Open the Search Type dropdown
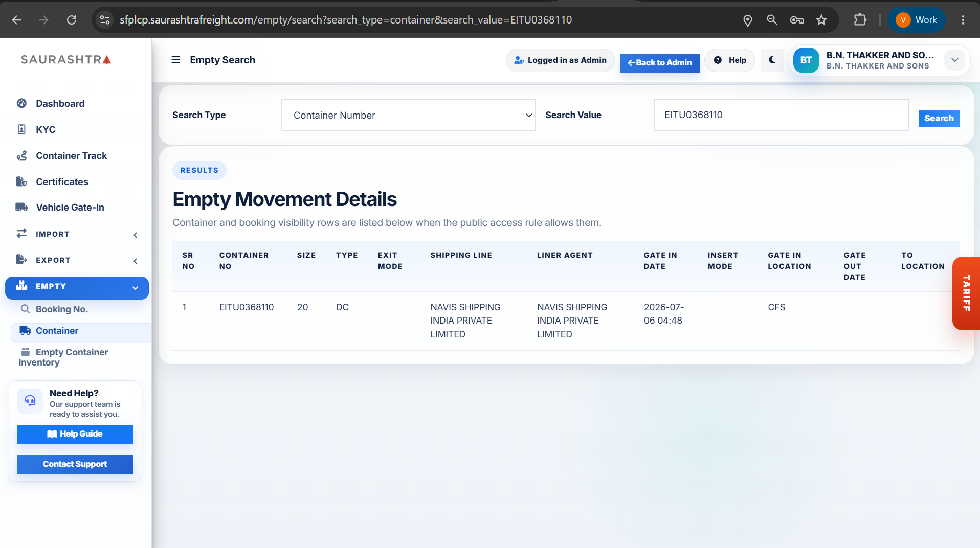Image resolution: width=980 pixels, height=548 pixels. pos(408,115)
